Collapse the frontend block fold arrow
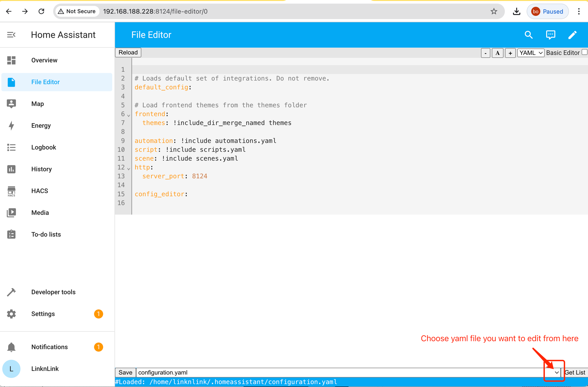This screenshot has width=588, height=387. (129, 115)
